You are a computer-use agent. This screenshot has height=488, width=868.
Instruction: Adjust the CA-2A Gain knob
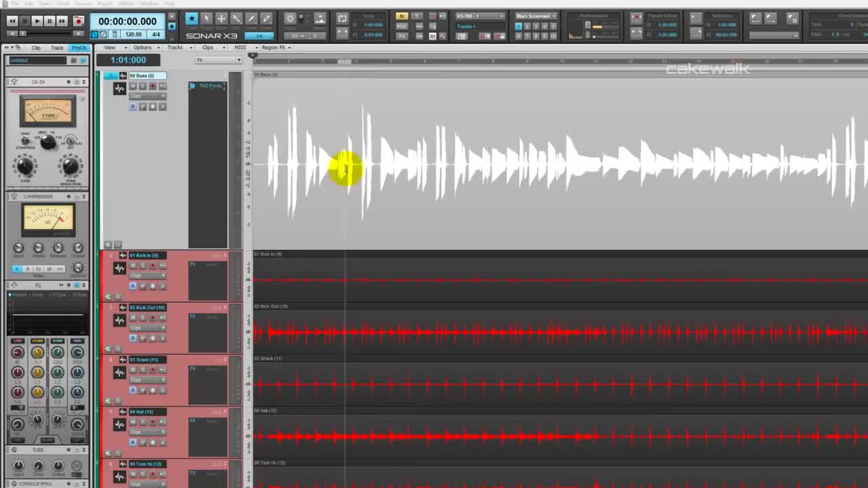click(25, 165)
